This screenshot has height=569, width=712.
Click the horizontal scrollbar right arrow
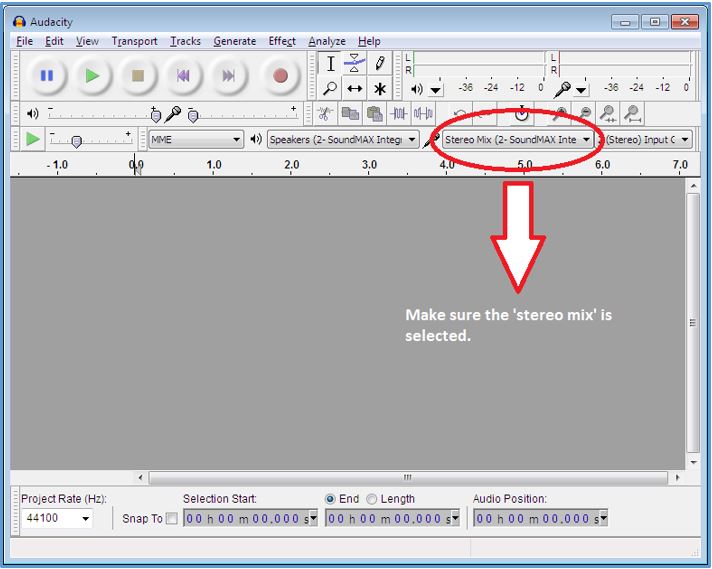[677, 477]
